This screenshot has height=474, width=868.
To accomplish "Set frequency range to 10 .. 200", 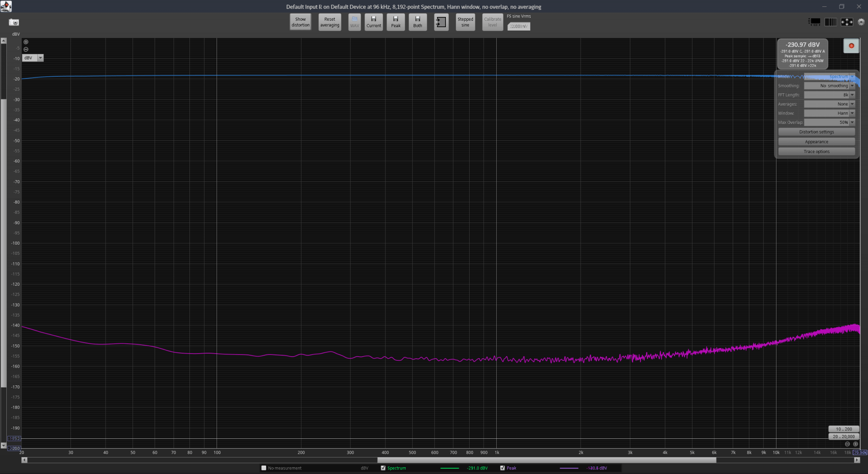I will point(844,429).
